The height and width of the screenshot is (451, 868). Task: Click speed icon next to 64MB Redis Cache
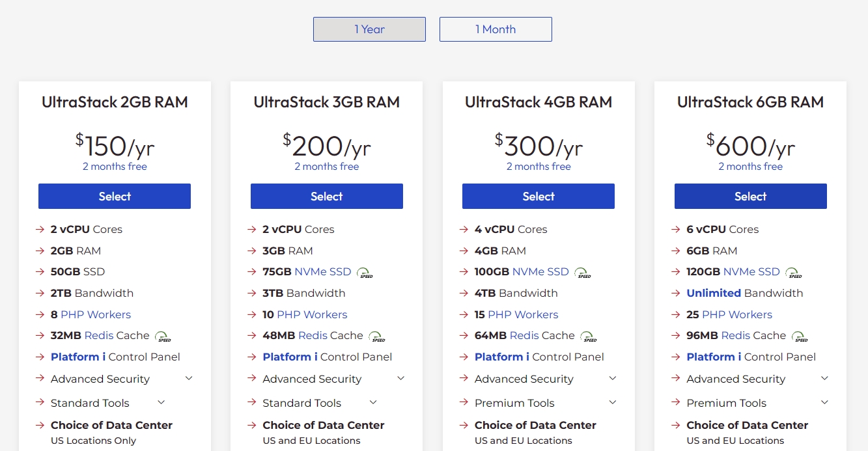(589, 336)
